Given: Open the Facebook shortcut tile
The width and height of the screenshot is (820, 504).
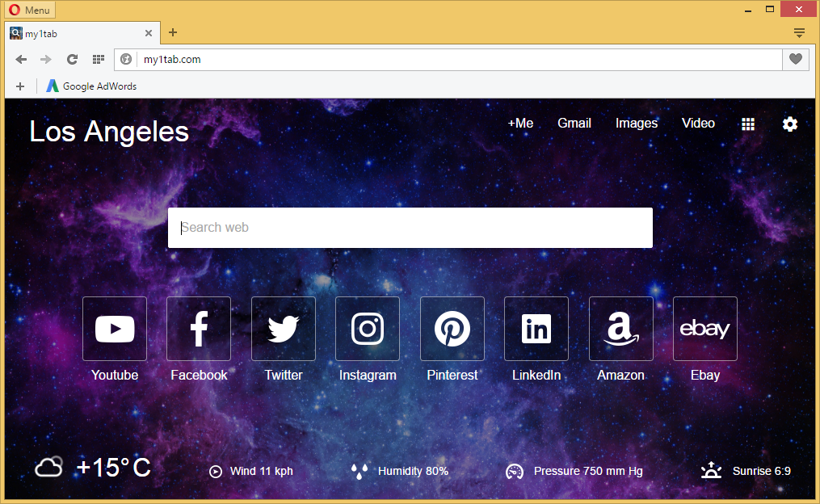Looking at the screenshot, I should point(199,329).
